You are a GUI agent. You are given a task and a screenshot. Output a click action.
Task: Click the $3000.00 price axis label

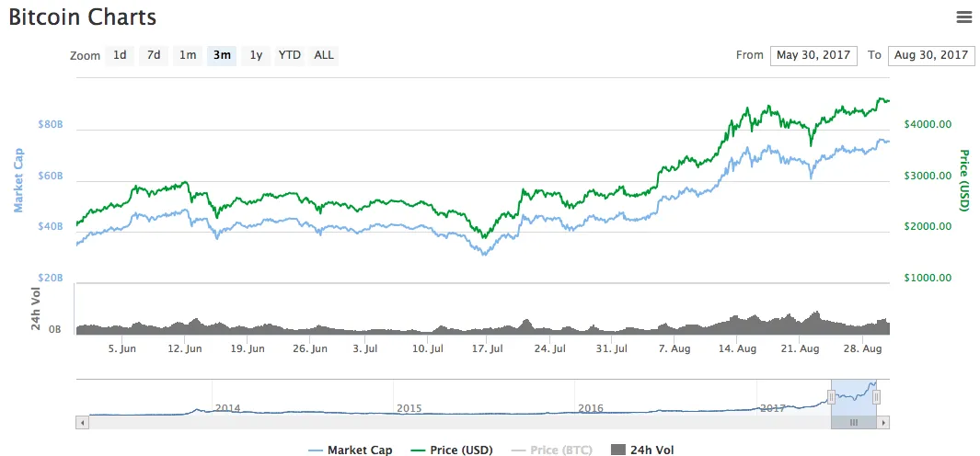coord(928,177)
